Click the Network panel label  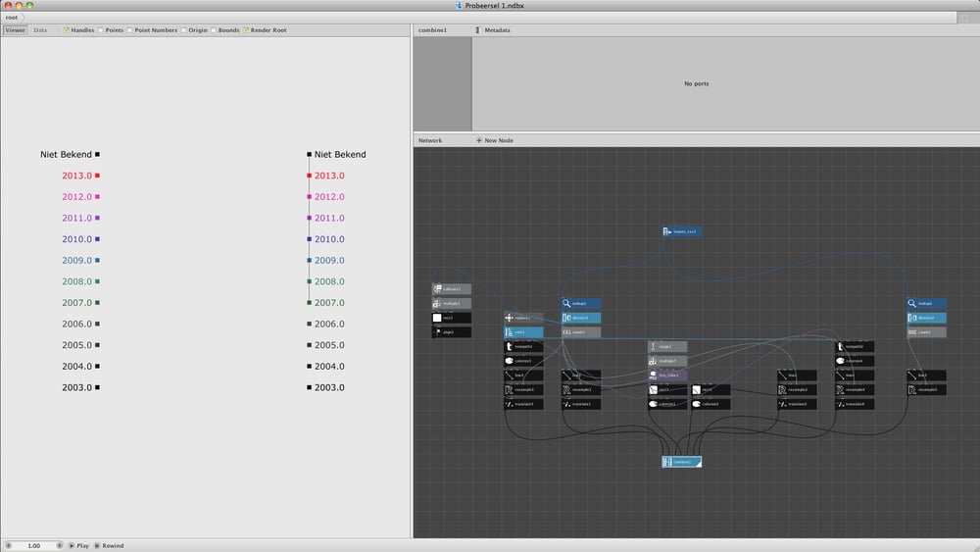point(430,140)
